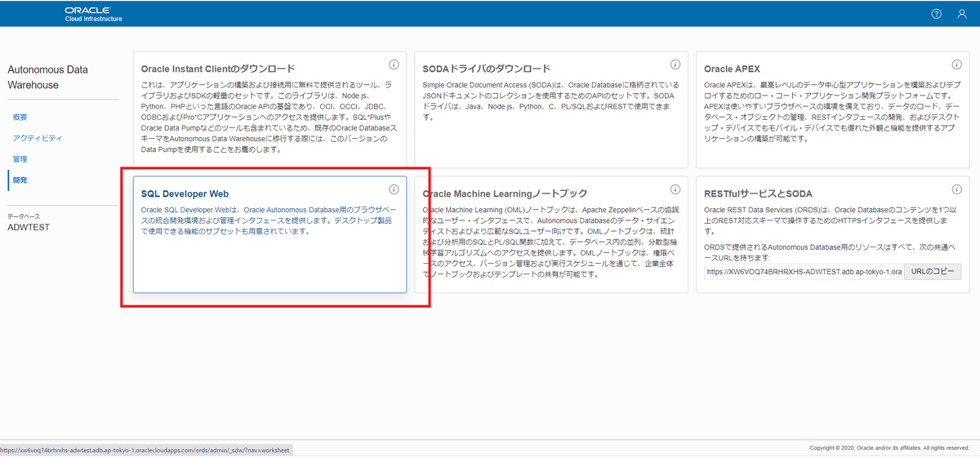Click the URLのコピー button
Image resolution: width=980 pixels, height=458 pixels.
click(x=933, y=272)
